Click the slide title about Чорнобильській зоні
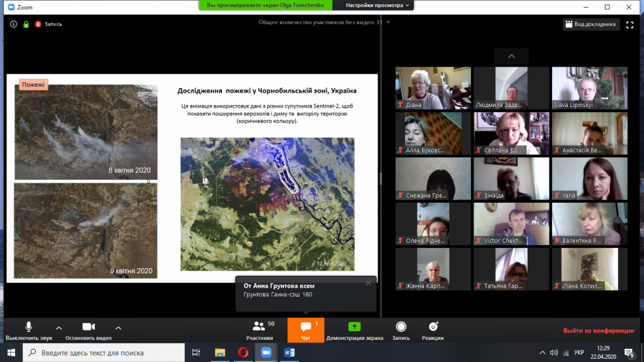 click(267, 91)
